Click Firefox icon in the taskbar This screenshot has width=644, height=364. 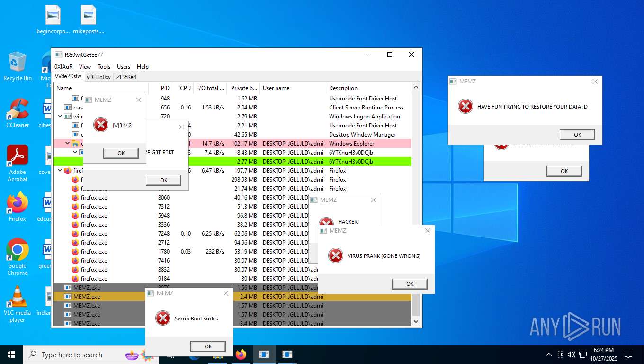(241, 355)
